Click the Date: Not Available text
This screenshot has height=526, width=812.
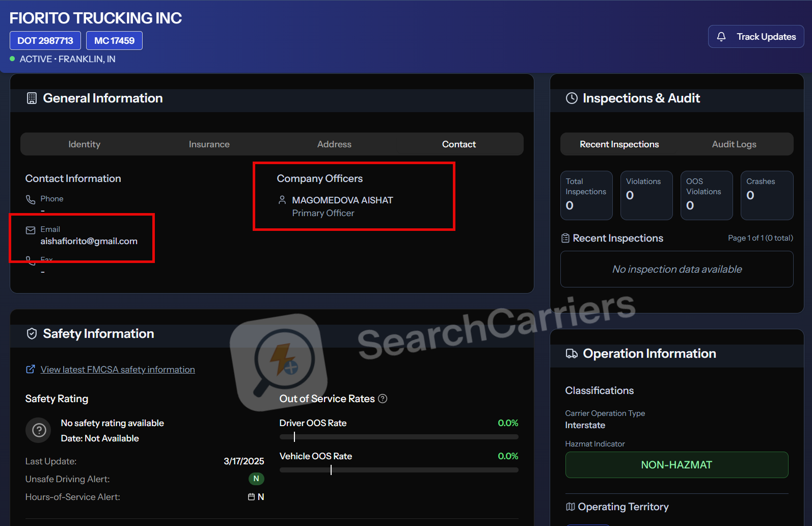click(100, 438)
